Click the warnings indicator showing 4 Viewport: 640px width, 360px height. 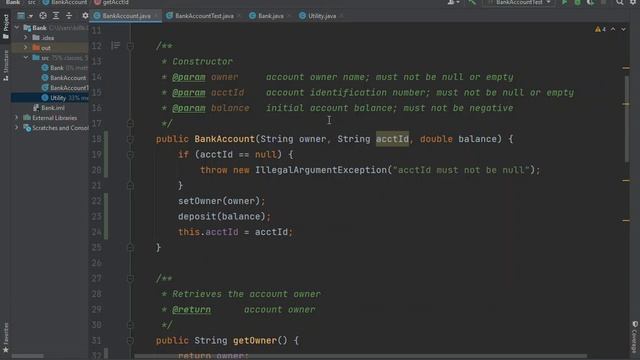click(600, 29)
